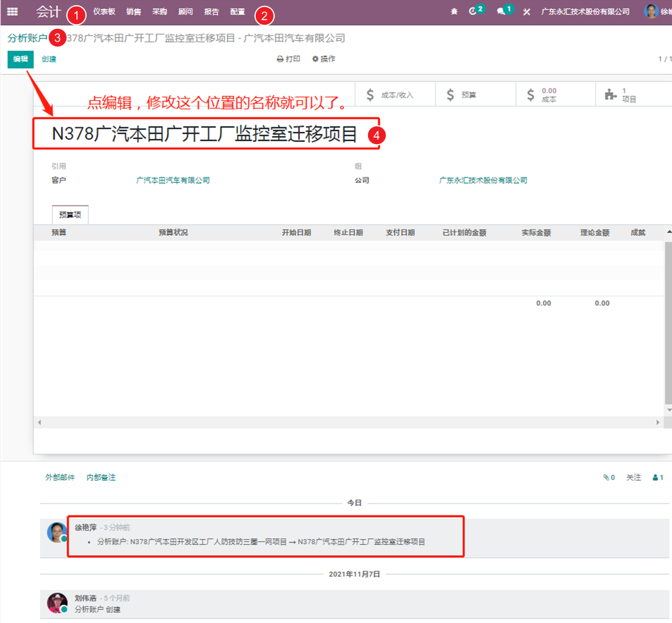Click the 编辑 button

click(21, 59)
